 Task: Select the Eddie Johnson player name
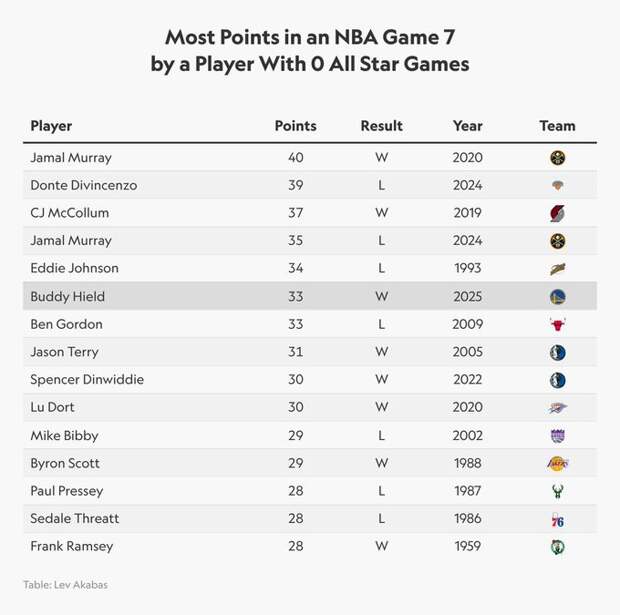pos(74,268)
